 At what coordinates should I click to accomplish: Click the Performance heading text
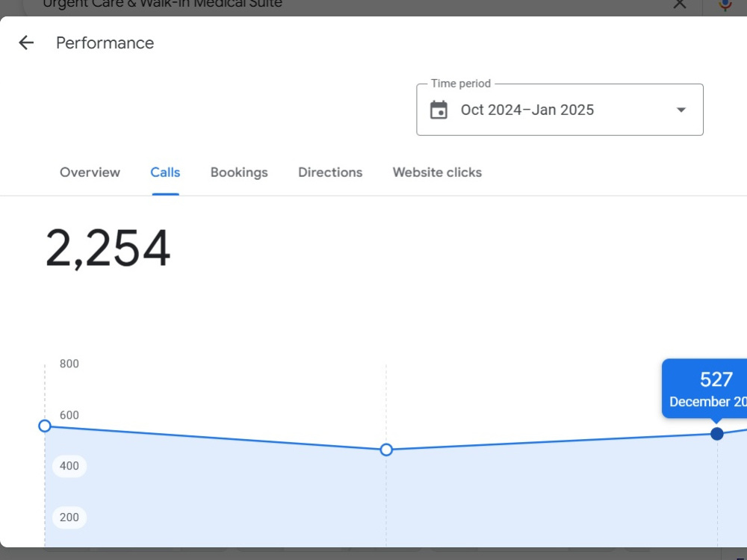tap(105, 43)
